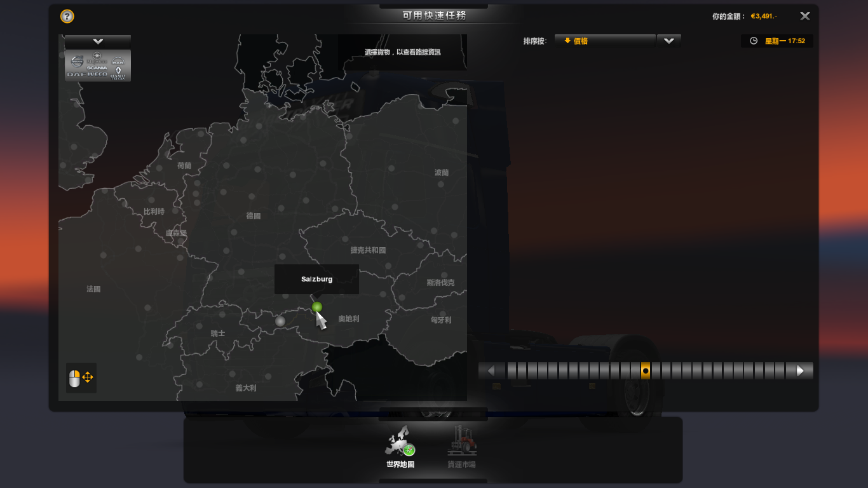Click the MAN logo in brand panel

pos(118,62)
